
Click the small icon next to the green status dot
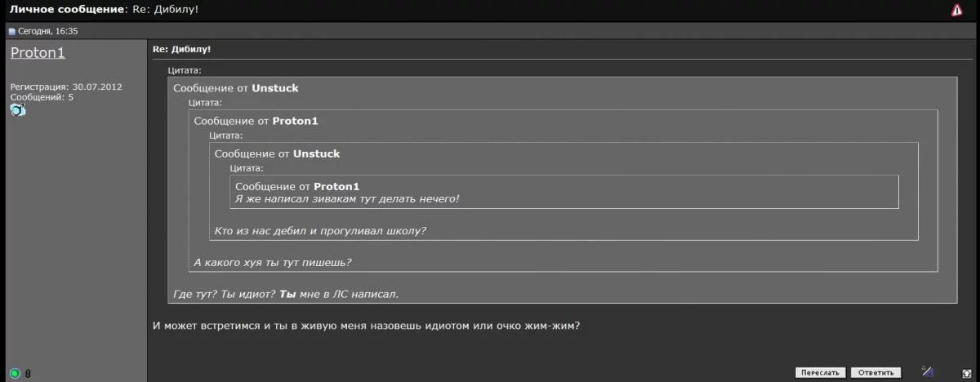click(x=28, y=373)
